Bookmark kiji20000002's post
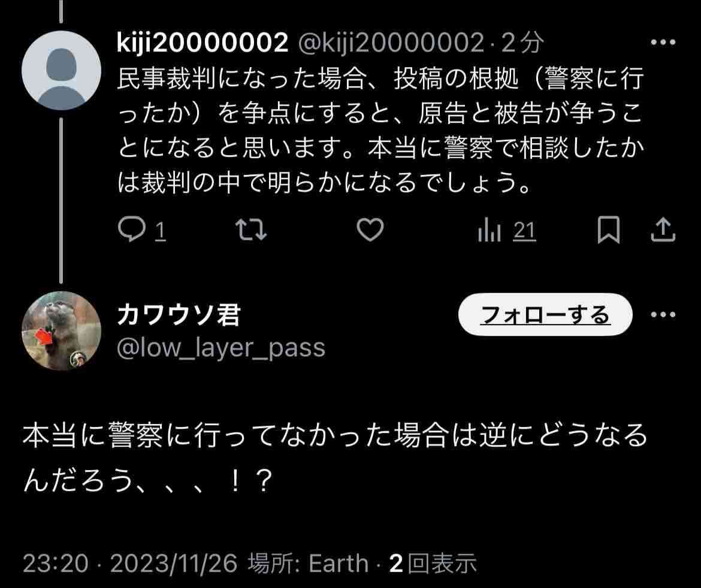 [609, 230]
